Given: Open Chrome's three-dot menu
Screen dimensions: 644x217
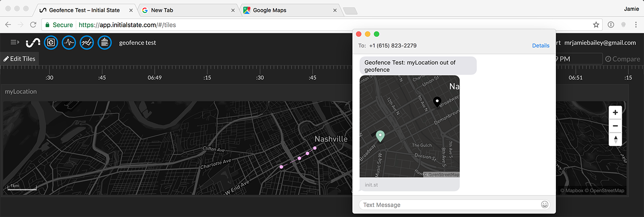Looking at the screenshot, I should (636, 25).
